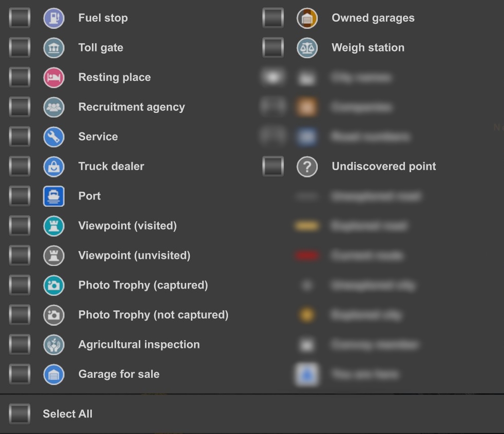Check the Garage for sale checkbox

pos(20,374)
